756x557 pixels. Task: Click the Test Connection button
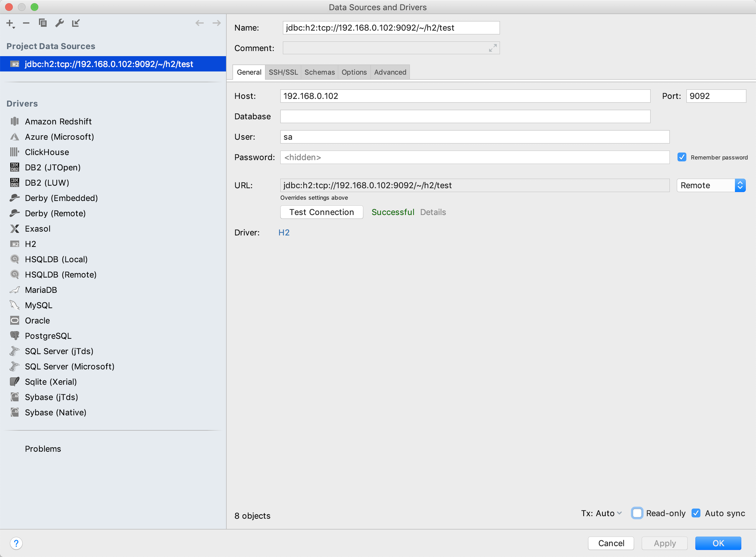point(322,212)
